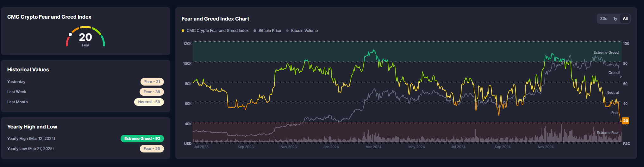Click the 'USD' axis unit label
Viewport: 644px width, 167px height.
188,144
